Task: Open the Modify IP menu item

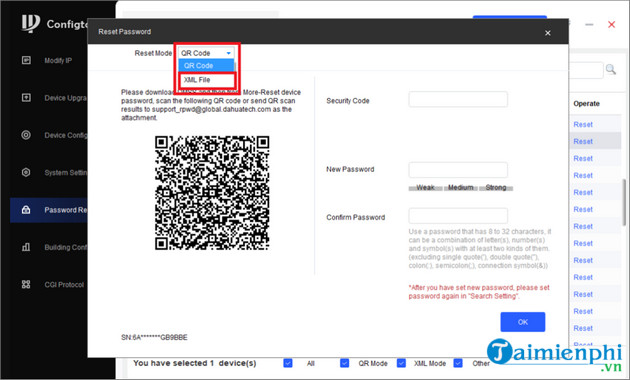Action: point(58,61)
